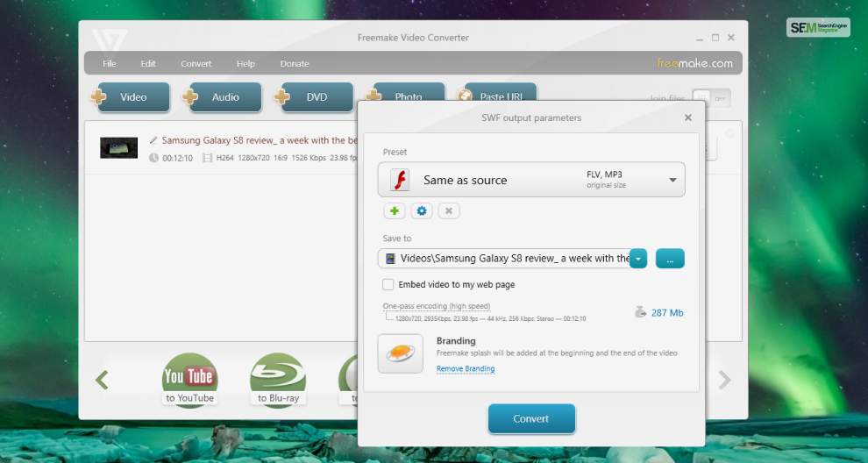Click the Flash SWF preset icon
Image resolution: width=868 pixels, height=463 pixels.
coord(400,180)
